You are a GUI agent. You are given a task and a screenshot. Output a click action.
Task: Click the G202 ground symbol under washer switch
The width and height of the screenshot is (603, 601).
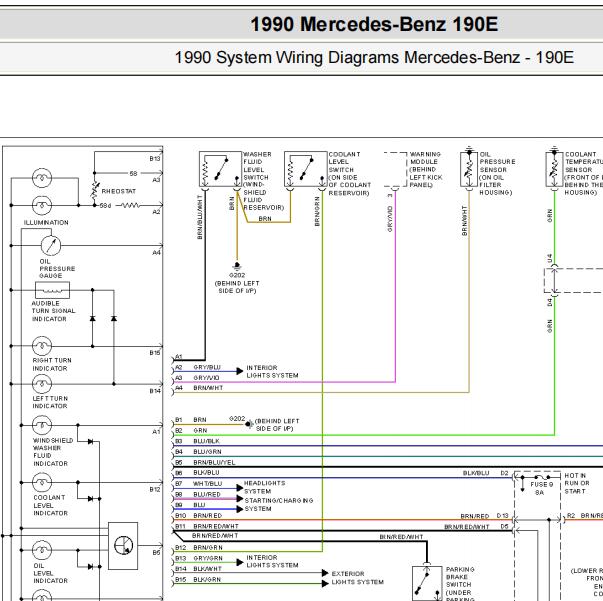point(237,266)
